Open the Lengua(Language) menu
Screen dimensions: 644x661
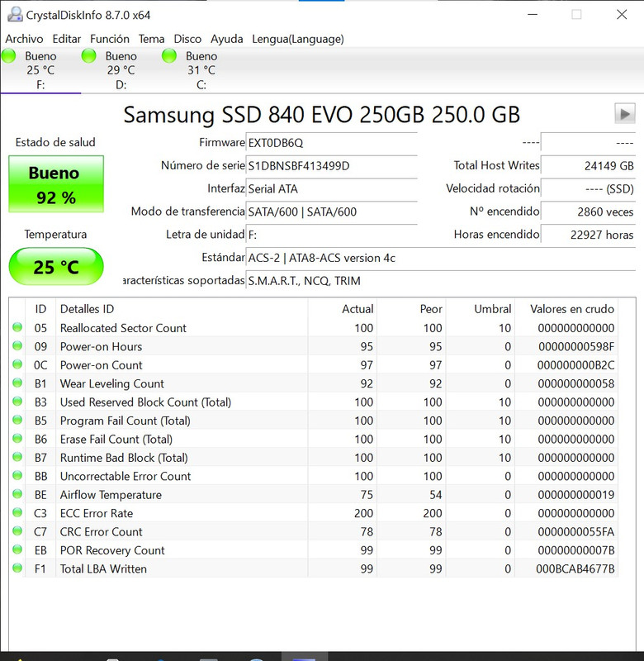click(298, 39)
